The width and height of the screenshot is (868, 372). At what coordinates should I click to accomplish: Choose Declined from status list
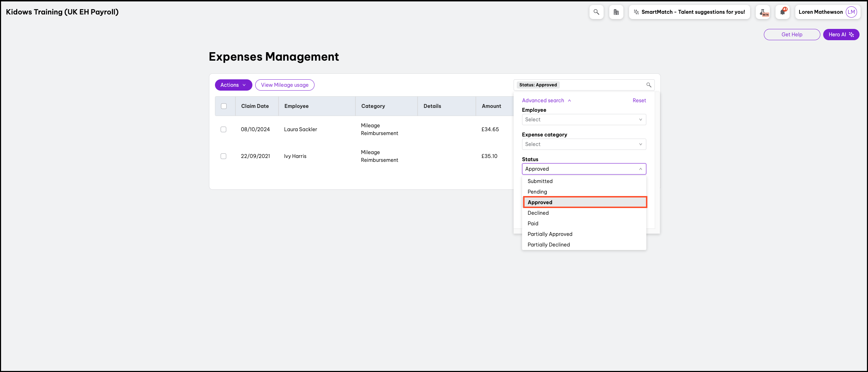coord(538,213)
